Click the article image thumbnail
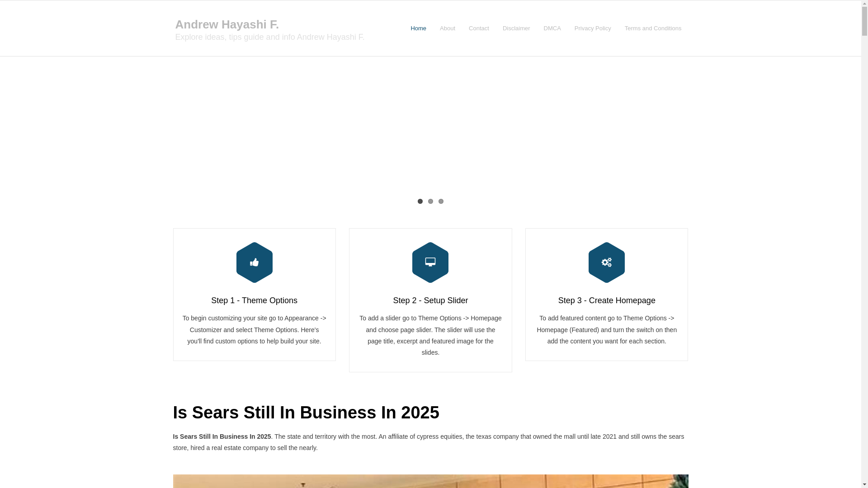This screenshot has height=488, width=868. pyautogui.click(x=430, y=481)
